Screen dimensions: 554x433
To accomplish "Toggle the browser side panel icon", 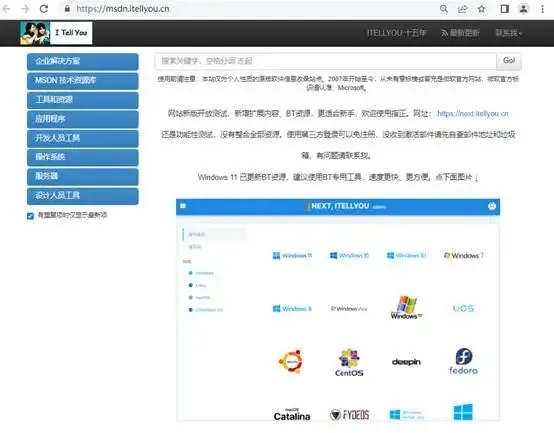I will [x=505, y=9].
